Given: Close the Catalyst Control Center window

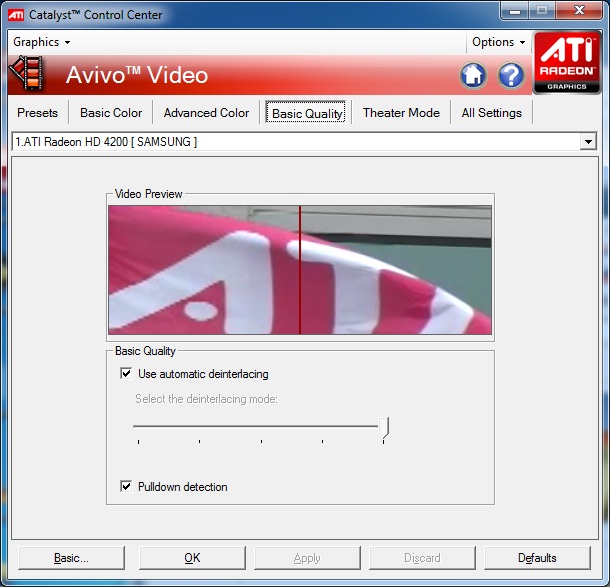Looking at the screenshot, I should point(579,11).
